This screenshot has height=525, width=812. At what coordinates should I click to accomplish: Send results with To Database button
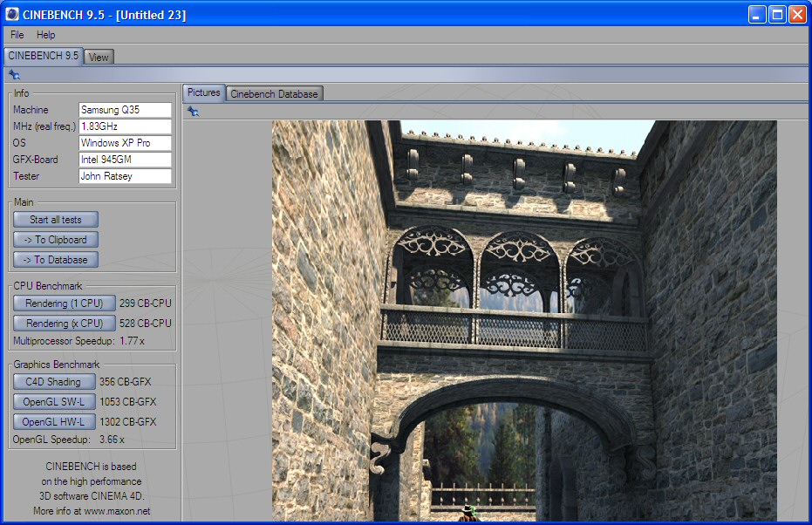coord(56,260)
